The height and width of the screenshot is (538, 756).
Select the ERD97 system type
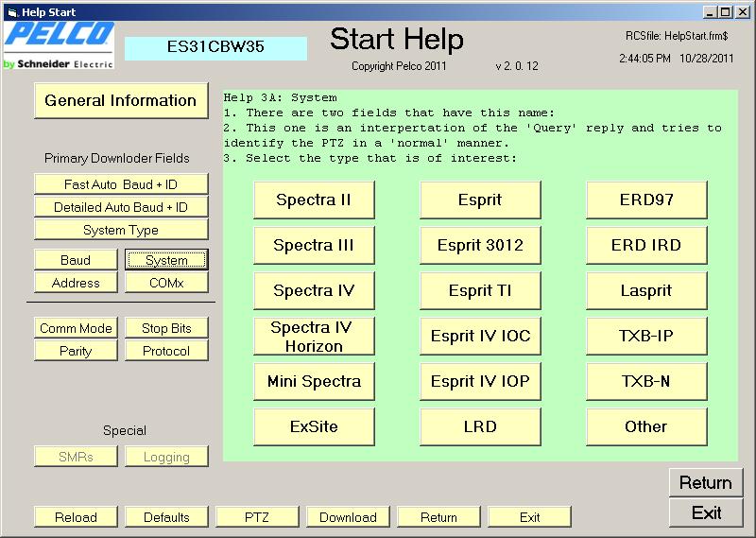(646, 200)
